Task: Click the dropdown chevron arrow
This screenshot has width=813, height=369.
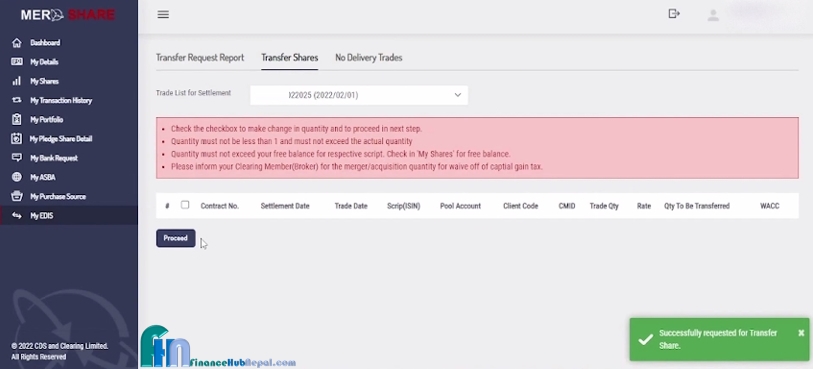Action: [x=458, y=95]
